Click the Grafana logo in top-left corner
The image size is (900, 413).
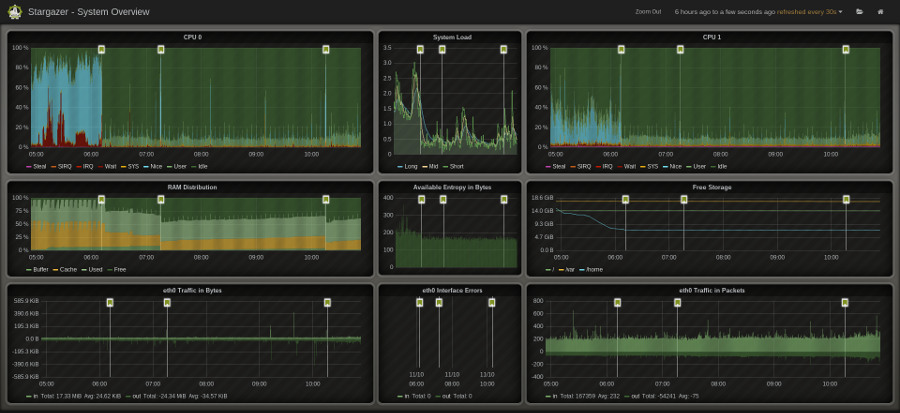tap(14, 12)
